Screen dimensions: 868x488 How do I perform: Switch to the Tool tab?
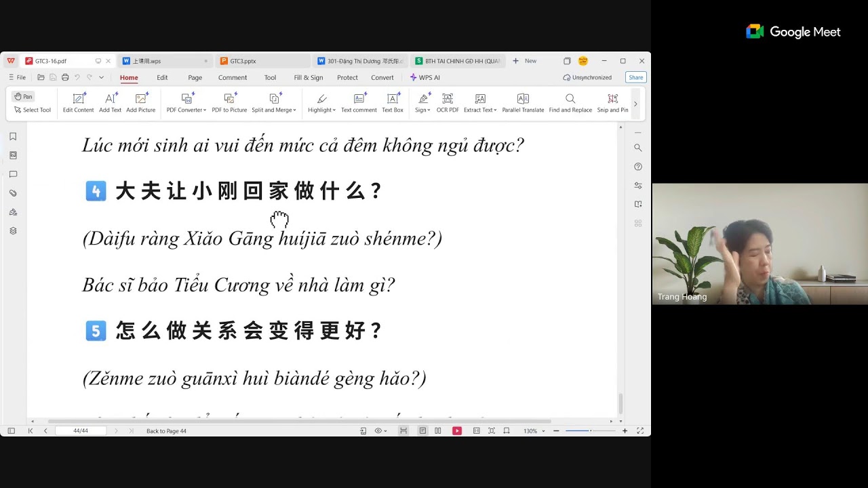(x=270, y=77)
